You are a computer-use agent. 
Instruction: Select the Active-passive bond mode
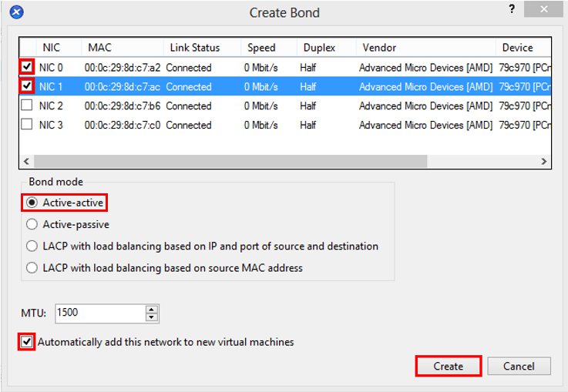click(x=32, y=225)
